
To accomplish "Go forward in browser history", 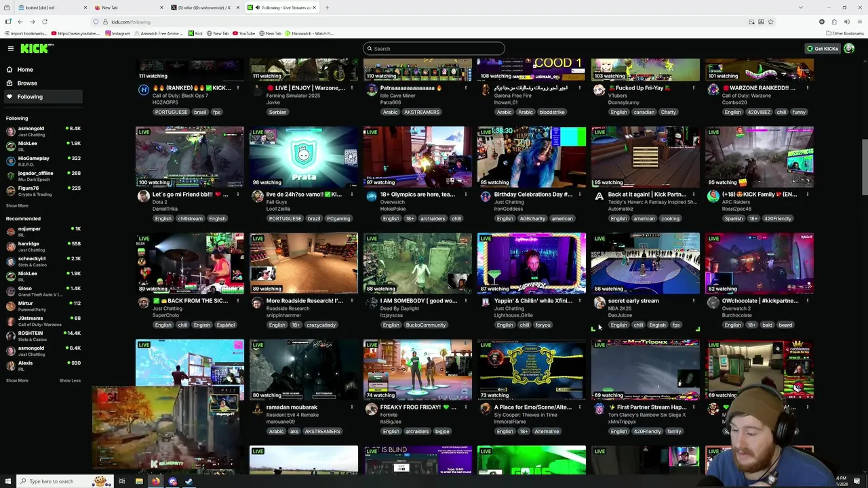I will pos(32,22).
